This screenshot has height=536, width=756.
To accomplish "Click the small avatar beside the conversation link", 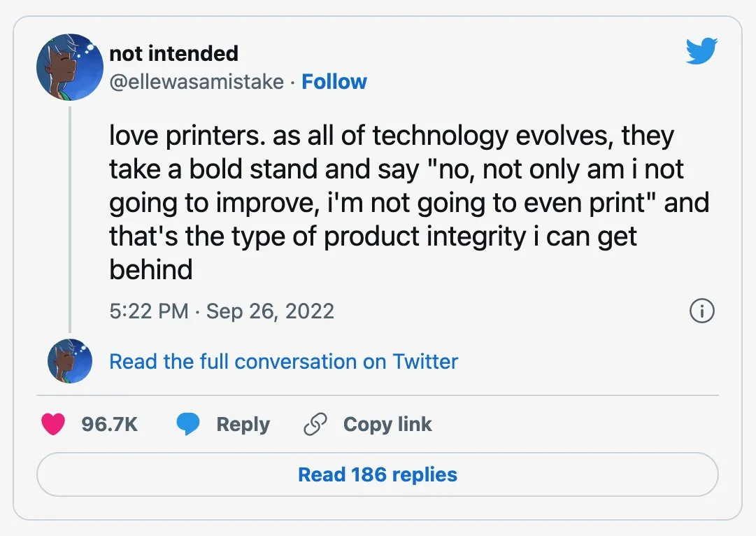I will coord(70,361).
